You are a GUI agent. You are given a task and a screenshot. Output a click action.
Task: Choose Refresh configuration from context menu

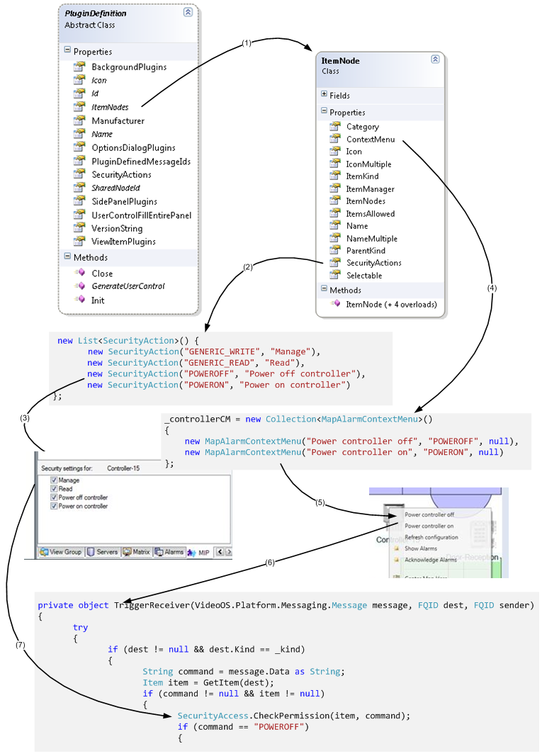432,537
